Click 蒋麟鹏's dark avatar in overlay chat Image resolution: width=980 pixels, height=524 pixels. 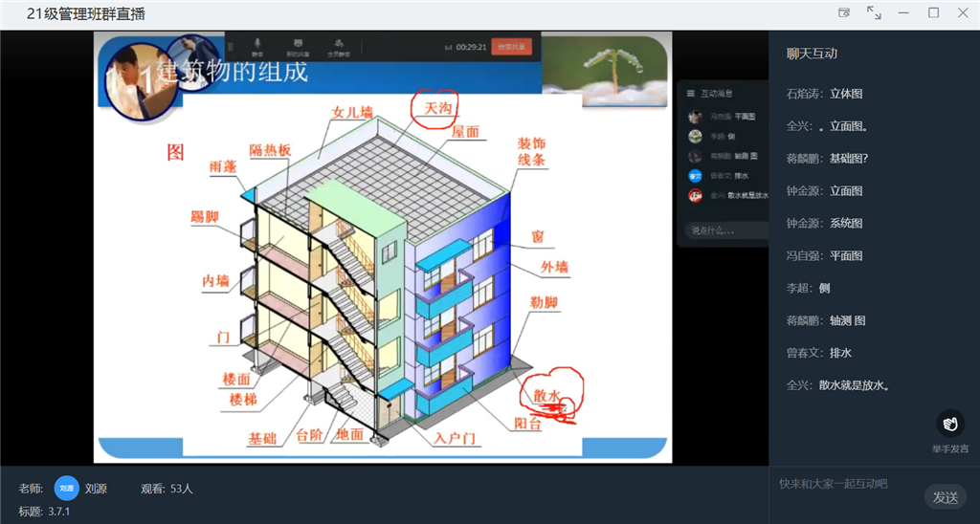point(695,156)
